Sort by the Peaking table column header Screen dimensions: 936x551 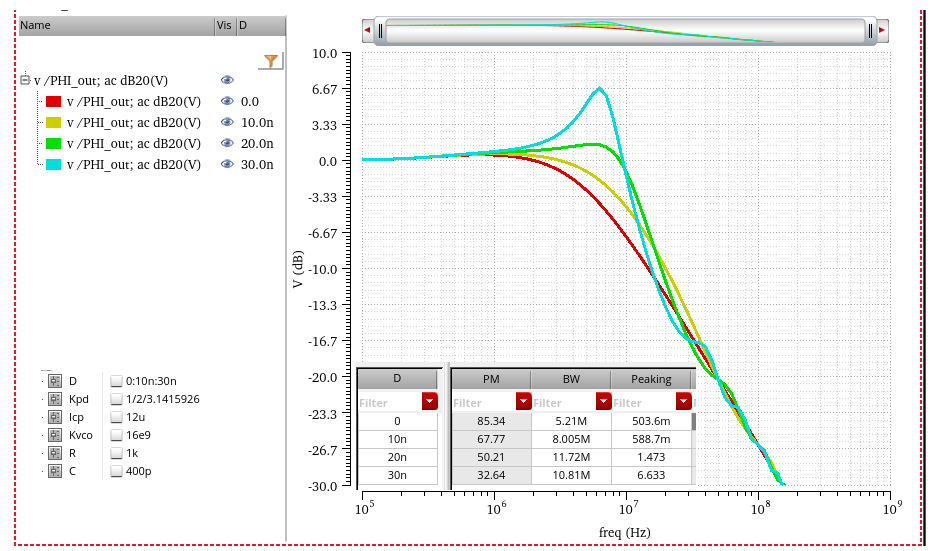click(x=651, y=379)
